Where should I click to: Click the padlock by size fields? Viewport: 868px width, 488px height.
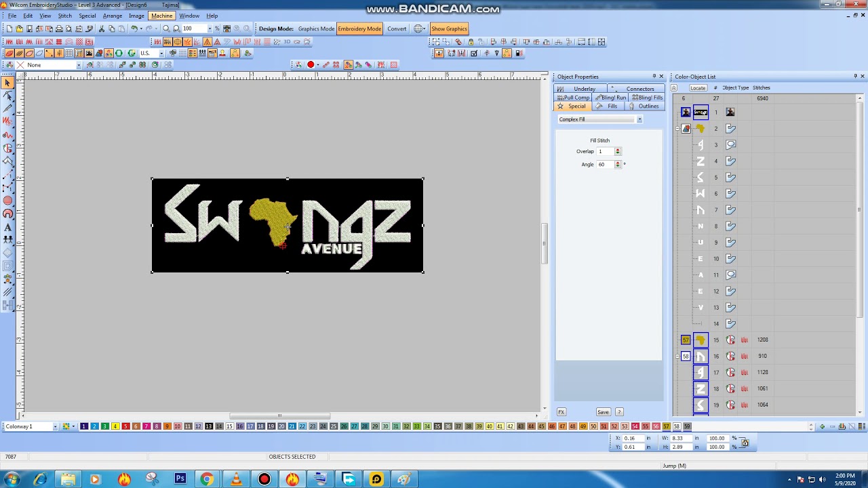745,443
